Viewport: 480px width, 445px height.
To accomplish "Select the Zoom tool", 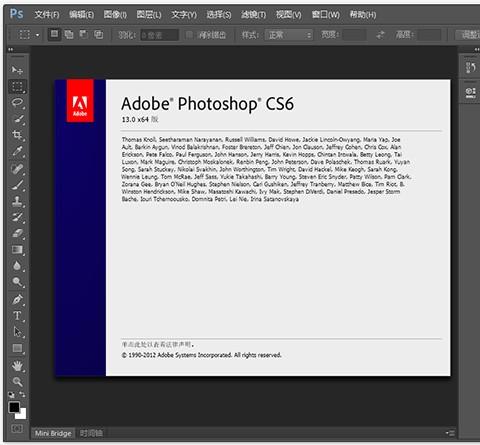I will pos(17,381).
